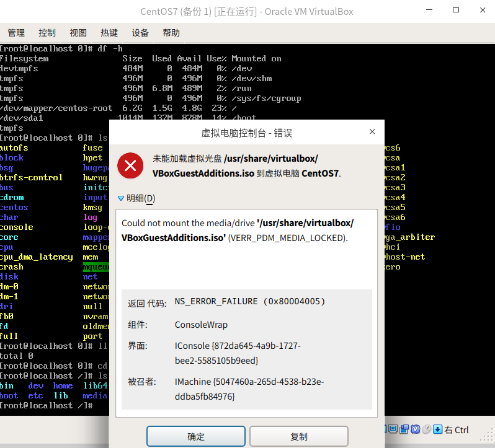495x448 pixels.
Task: Open the 视图 menu
Action: point(78,33)
